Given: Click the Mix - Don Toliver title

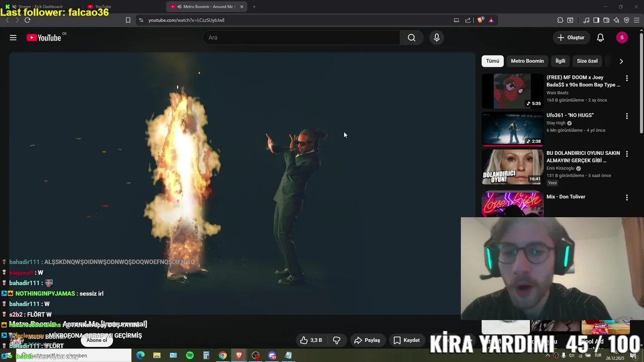Looking at the screenshot, I should 566,197.
